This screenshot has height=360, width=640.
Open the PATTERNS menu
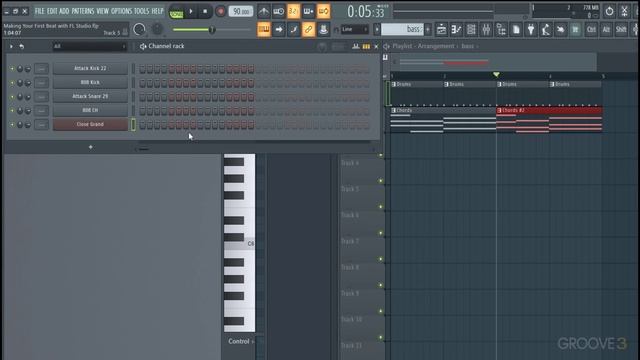pos(83,11)
